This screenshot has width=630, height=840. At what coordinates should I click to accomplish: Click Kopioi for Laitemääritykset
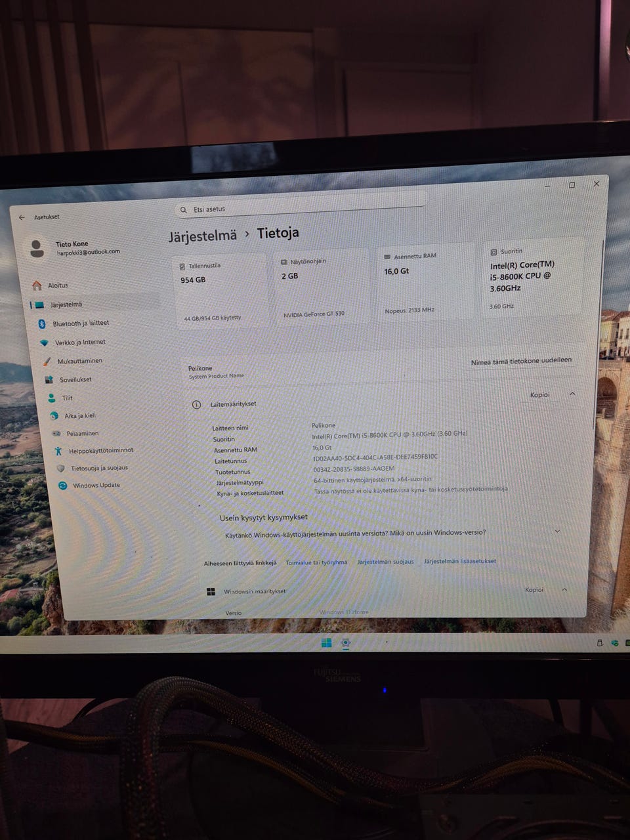(540, 395)
